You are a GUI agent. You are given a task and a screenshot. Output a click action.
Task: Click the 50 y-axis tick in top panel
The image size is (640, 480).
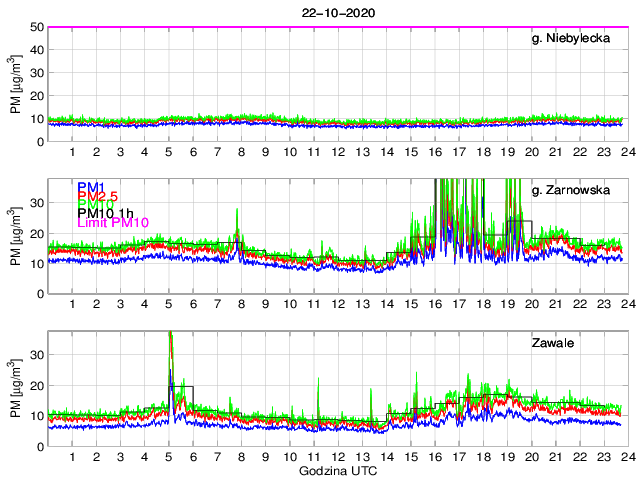(36, 27)
